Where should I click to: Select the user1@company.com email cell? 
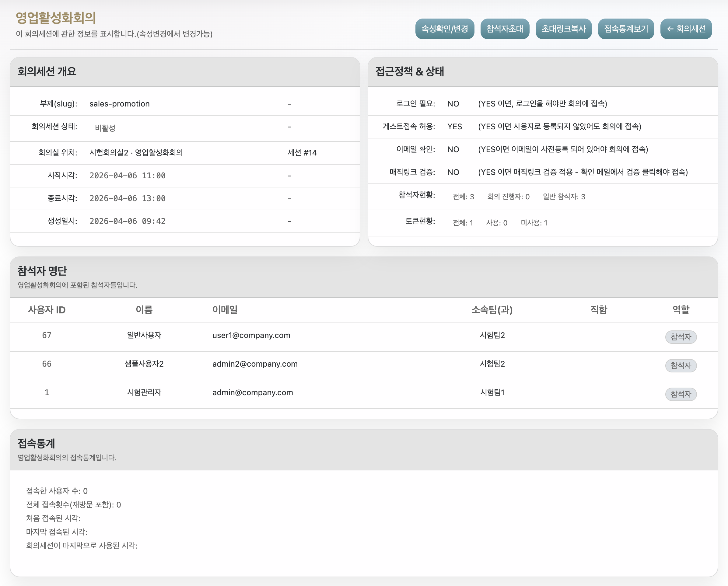pyautogui.click(x=251, y=335)
